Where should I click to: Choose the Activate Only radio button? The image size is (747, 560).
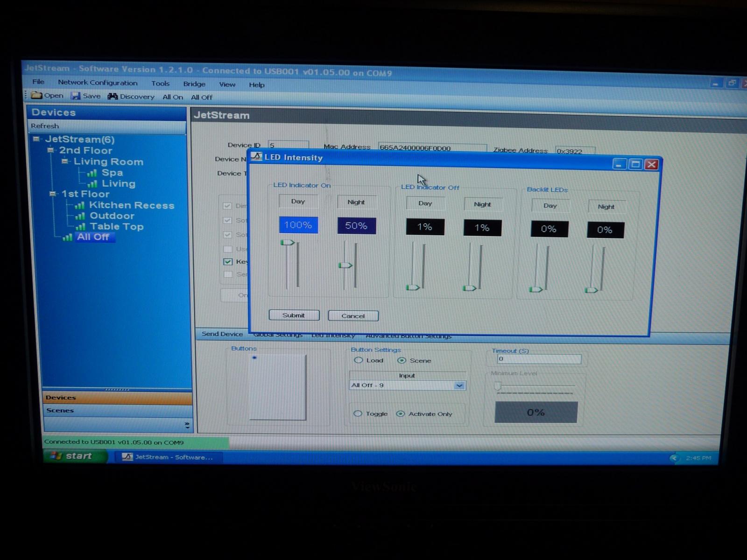click(400, 414)
